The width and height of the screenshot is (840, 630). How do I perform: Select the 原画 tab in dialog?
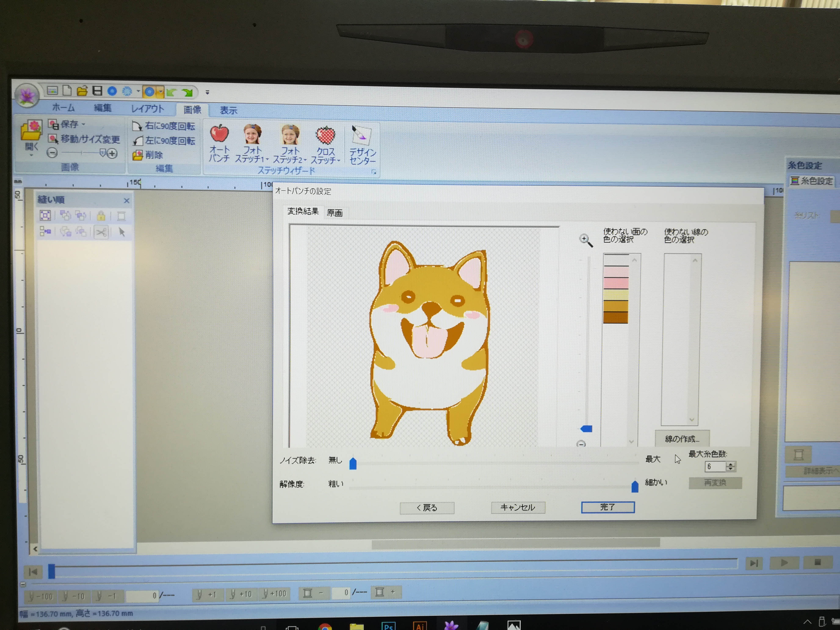click(334, 213)
